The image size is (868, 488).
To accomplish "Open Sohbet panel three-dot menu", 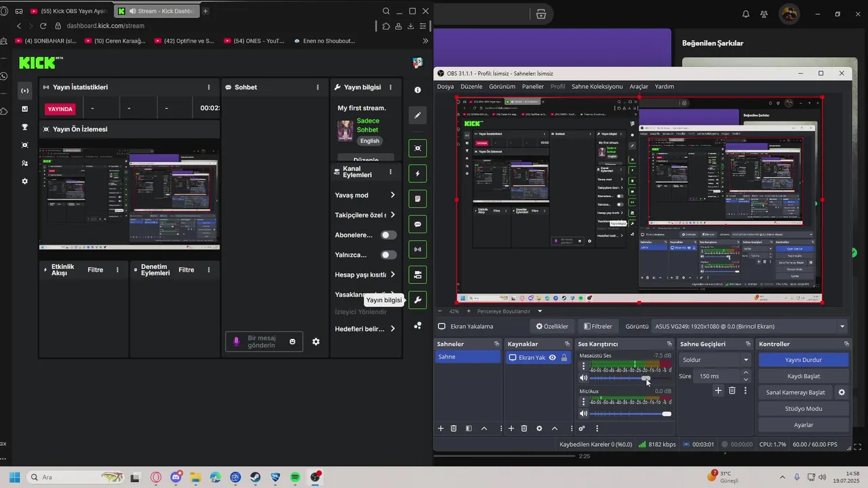I will [x=317, y=87].
